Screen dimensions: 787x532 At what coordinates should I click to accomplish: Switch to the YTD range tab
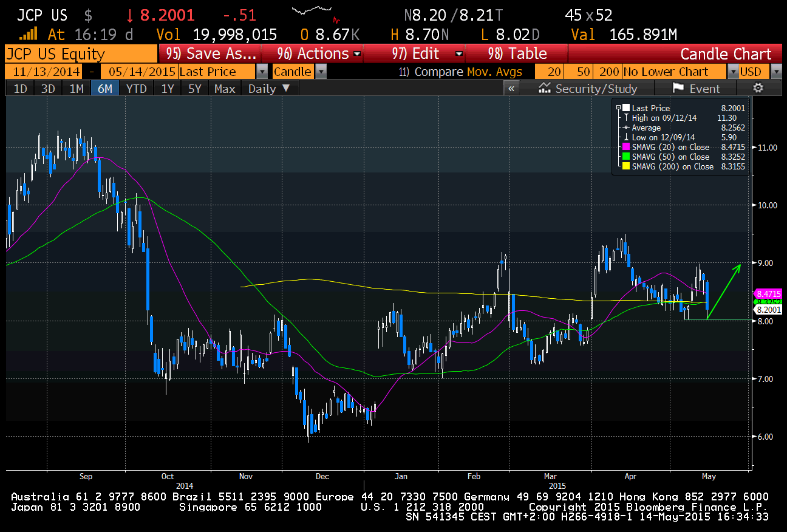pos(136,89)
